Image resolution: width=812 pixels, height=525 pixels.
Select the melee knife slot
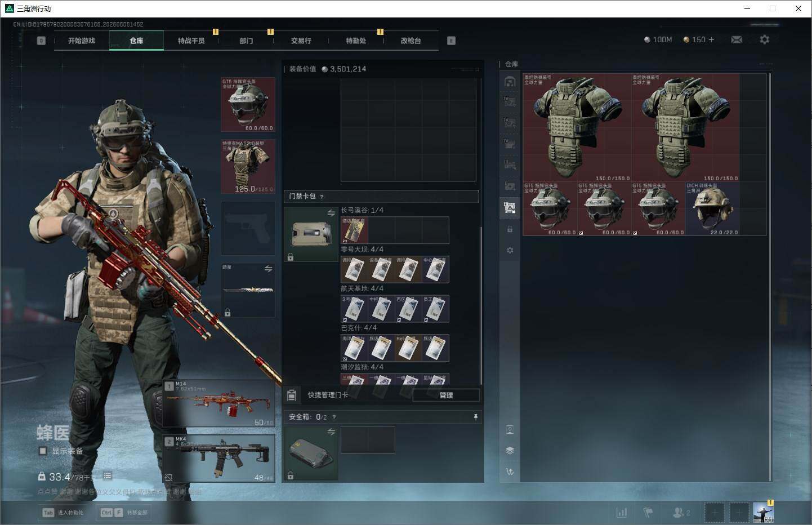[248, 290]
